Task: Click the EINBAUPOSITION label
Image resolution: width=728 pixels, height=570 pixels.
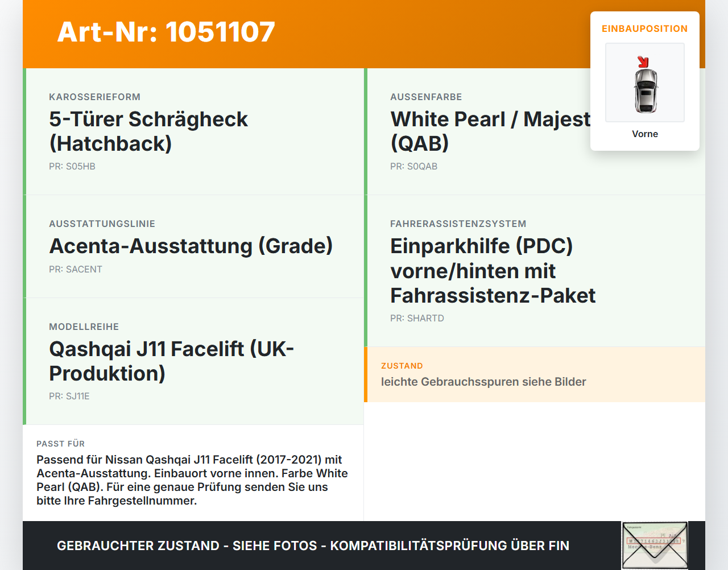Action: click(x=645, y=28)
